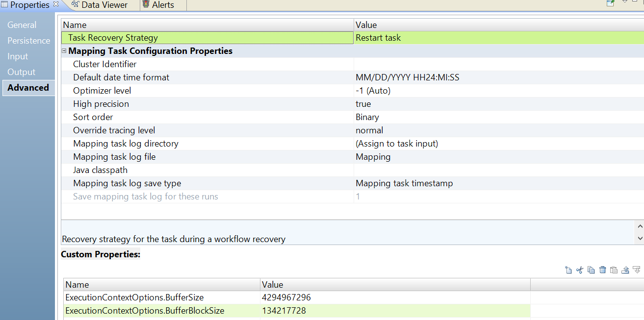Open the view menu dropdown arrow

625,1
